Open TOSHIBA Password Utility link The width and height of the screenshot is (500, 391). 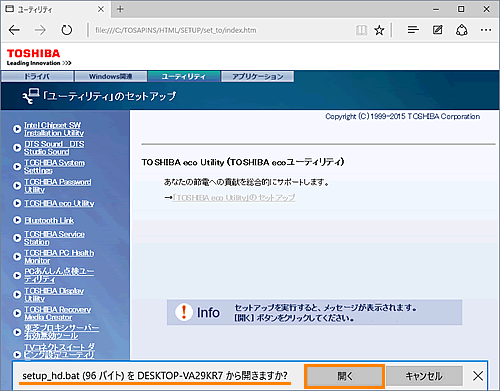coord(57,186)
